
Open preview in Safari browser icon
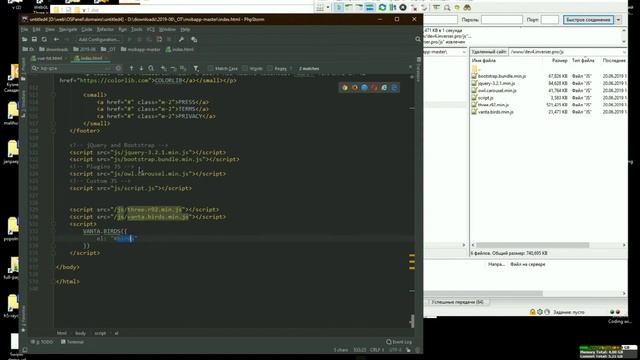364,88
